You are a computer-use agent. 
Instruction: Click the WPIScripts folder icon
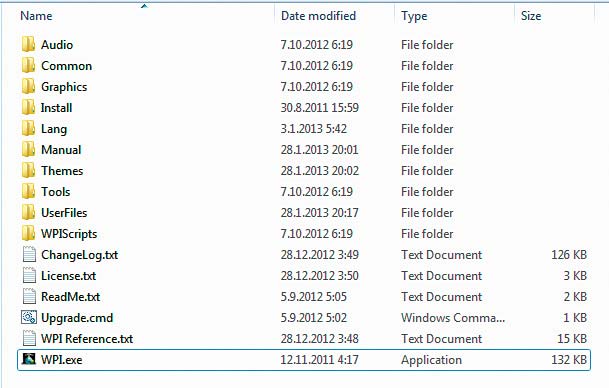pos(28,233)
